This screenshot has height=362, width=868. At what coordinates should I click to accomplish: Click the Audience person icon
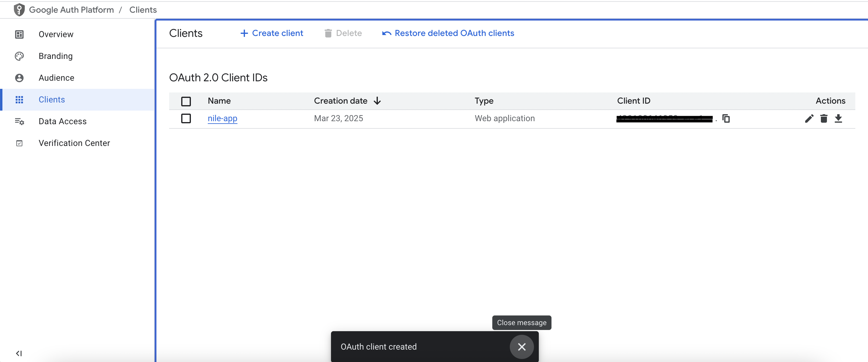tap(19, 78)
